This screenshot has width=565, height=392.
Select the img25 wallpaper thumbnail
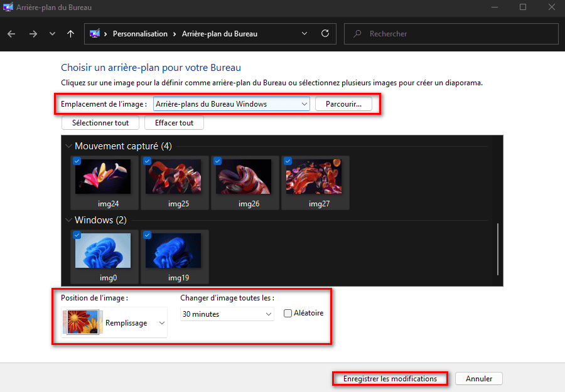[173, 176]
